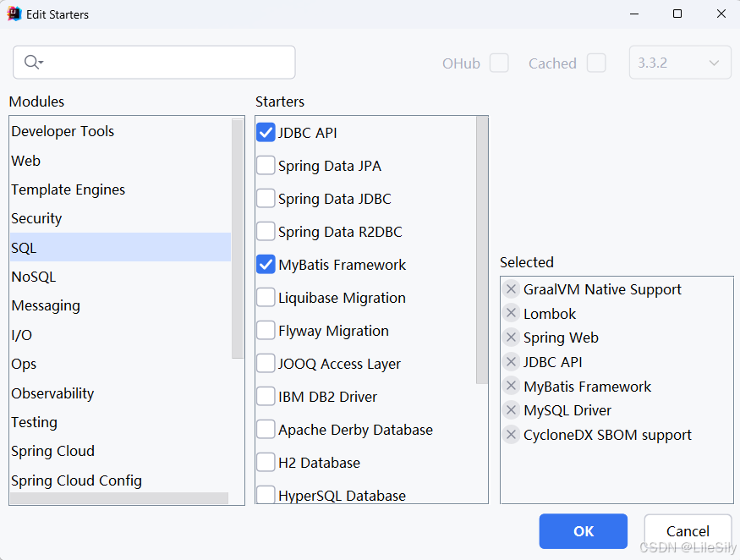Remove Lombok from Selected list

[x=511, y=313]
